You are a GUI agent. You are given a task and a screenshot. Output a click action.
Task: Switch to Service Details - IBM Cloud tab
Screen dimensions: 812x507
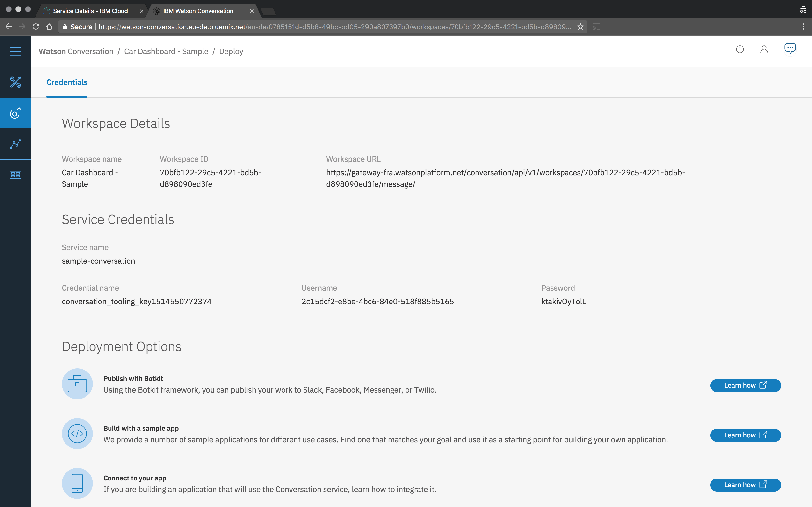tap(90, 11)
